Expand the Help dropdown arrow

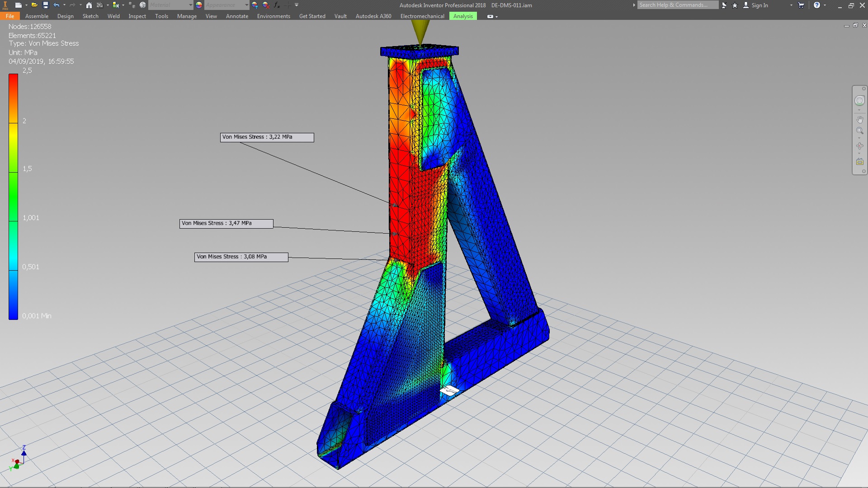(x=825, y=5)
